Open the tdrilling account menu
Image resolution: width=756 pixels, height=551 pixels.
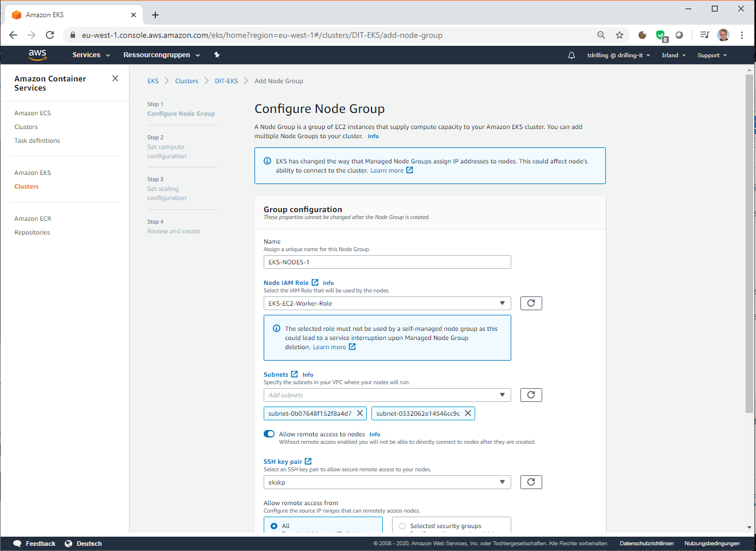(618, 55)
